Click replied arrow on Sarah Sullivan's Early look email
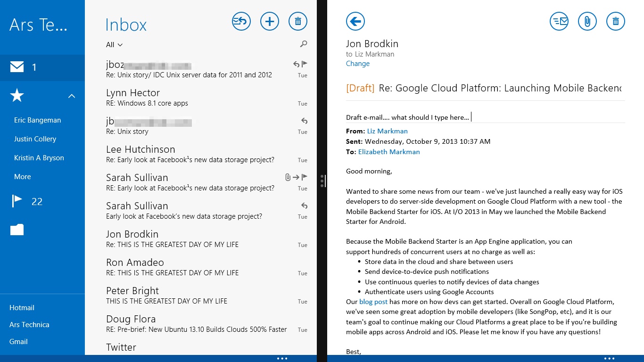This screenshot has height=362, width=644. tap(304, 206)
